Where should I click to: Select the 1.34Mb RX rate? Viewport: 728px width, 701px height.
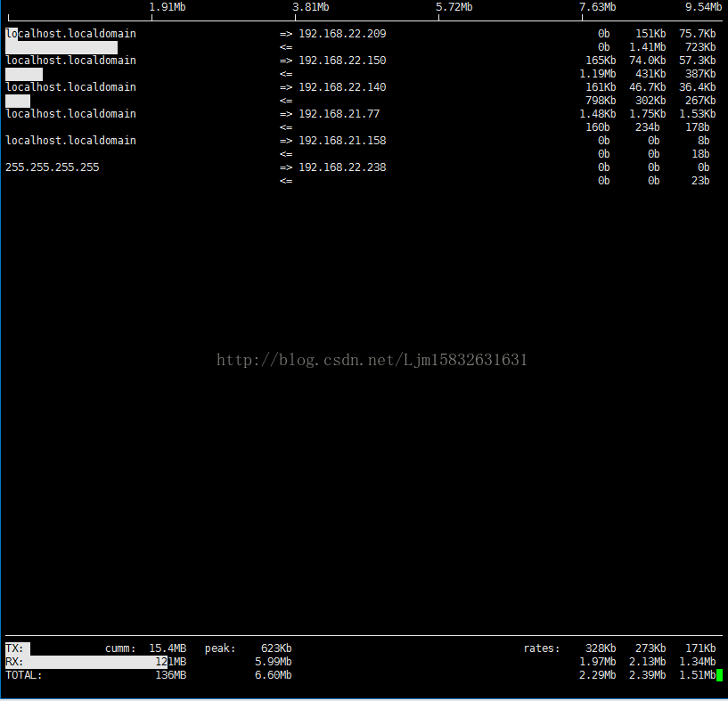(698, 662)
